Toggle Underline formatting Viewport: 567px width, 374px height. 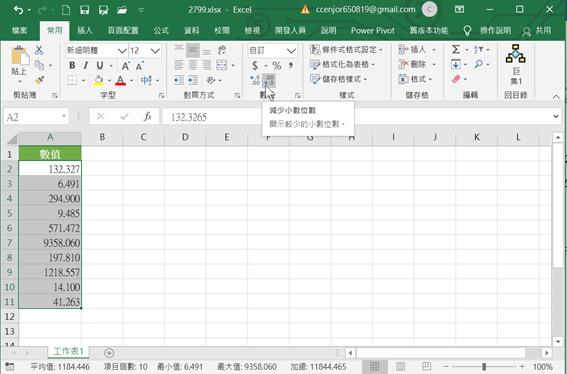click(100, 65)
